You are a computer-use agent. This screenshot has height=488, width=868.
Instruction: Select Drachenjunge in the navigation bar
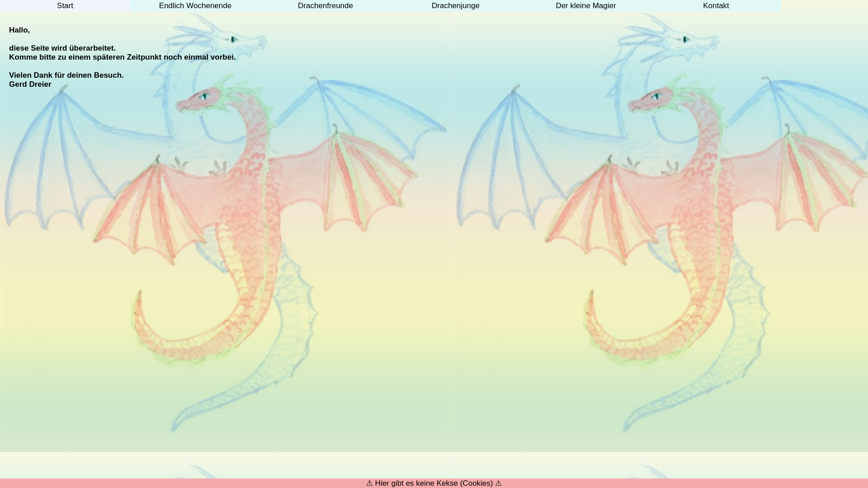tap(456, 6)
